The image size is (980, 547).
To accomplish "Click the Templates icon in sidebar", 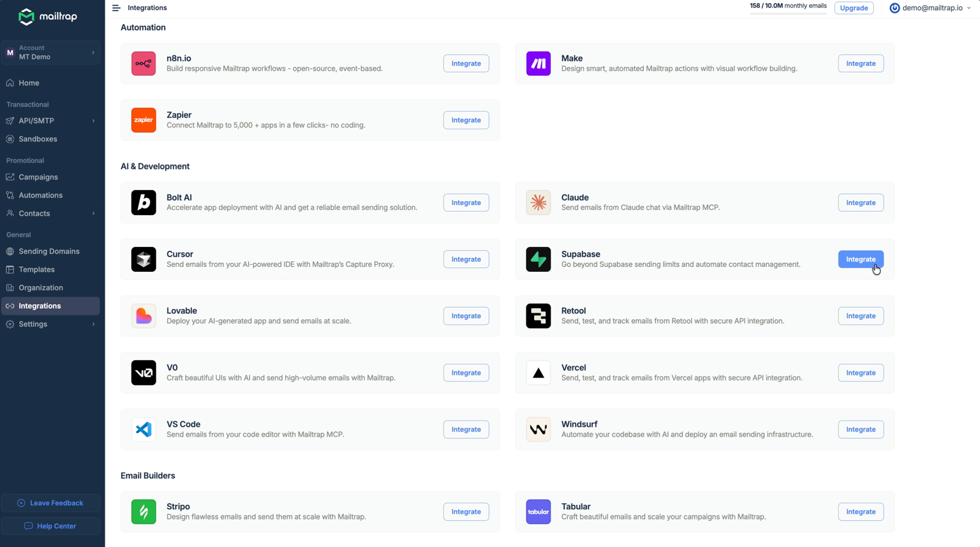I will click(x=10, y=270).
